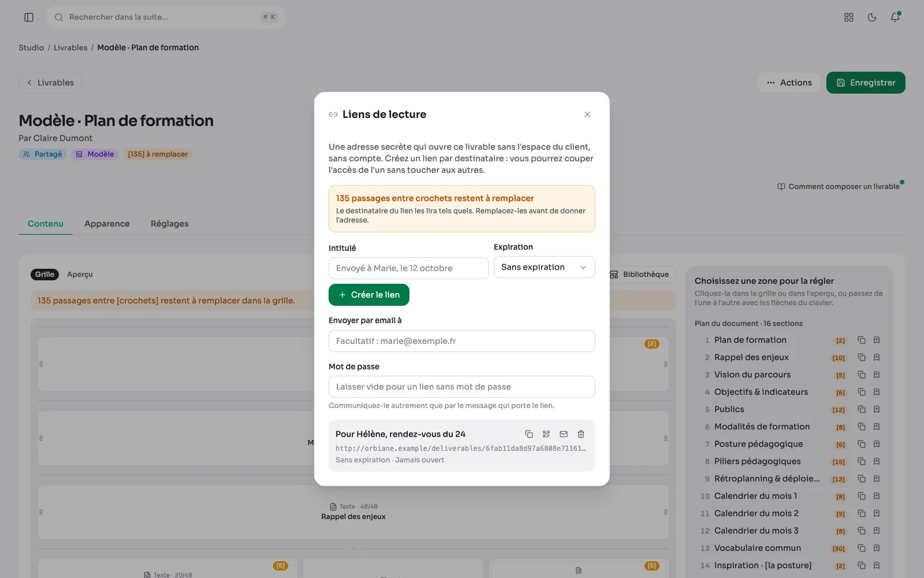
Task: Duplicate the Piliers pédagogiques section
Action: (862, 461)
